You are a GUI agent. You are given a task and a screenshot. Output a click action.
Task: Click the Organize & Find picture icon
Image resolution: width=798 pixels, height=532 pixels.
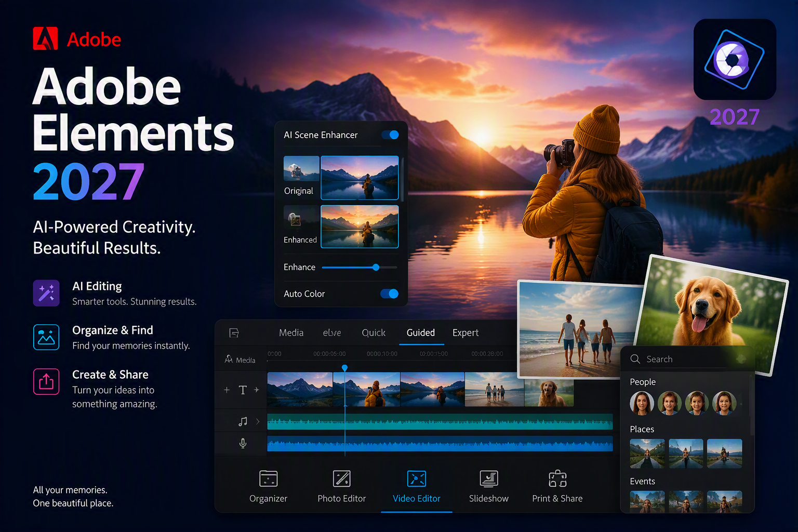point(46,337)
